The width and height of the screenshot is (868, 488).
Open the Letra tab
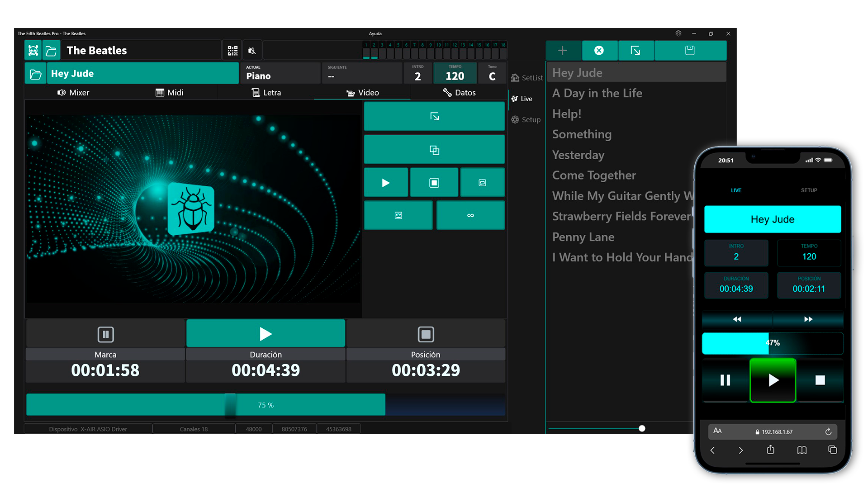point(266,93)
